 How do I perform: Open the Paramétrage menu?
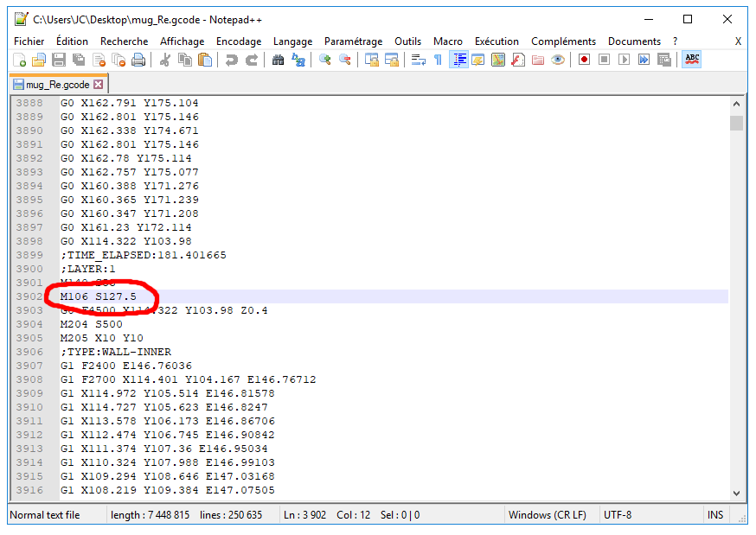tap(354, 41)
